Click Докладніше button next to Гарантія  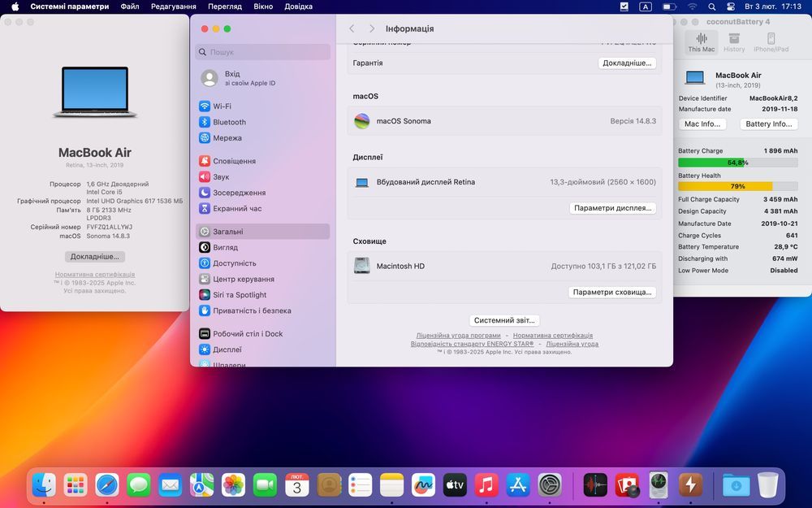pyautogui.click(x=627, y=63)
